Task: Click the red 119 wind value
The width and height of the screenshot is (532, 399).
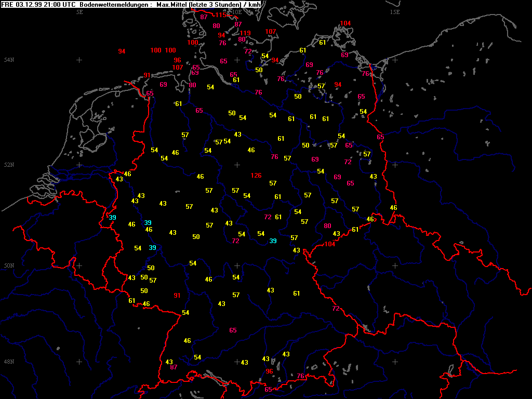Action: [x=245, y=33]
